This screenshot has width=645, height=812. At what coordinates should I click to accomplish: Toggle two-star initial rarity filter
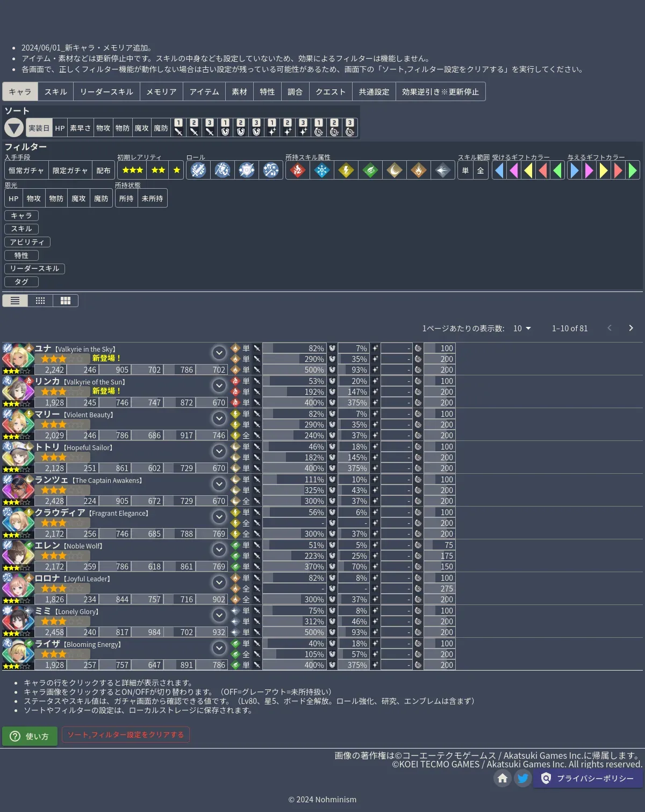pos(158,170)
